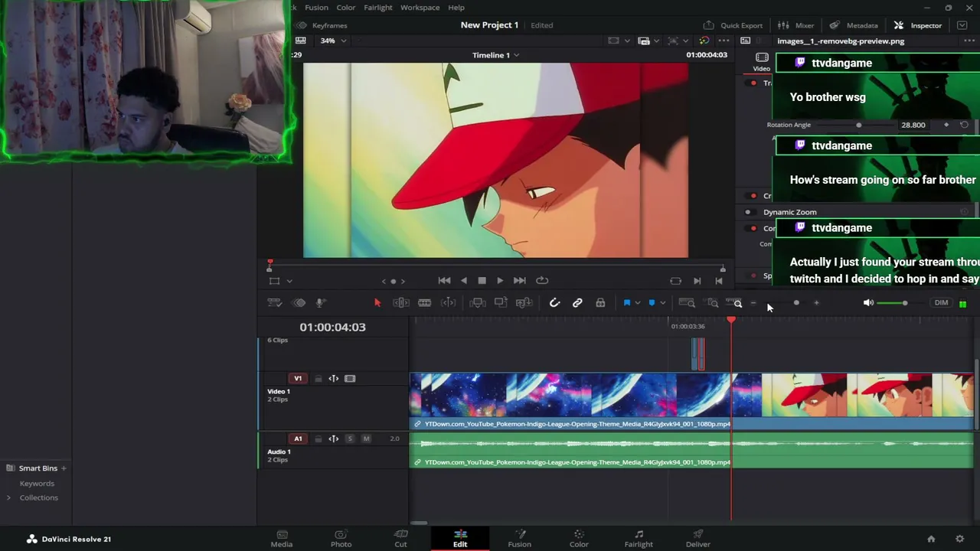The image size is (980, 551).
Task: Go to last frame in transport
Action: pyautogui.click(x=519, y=281)
